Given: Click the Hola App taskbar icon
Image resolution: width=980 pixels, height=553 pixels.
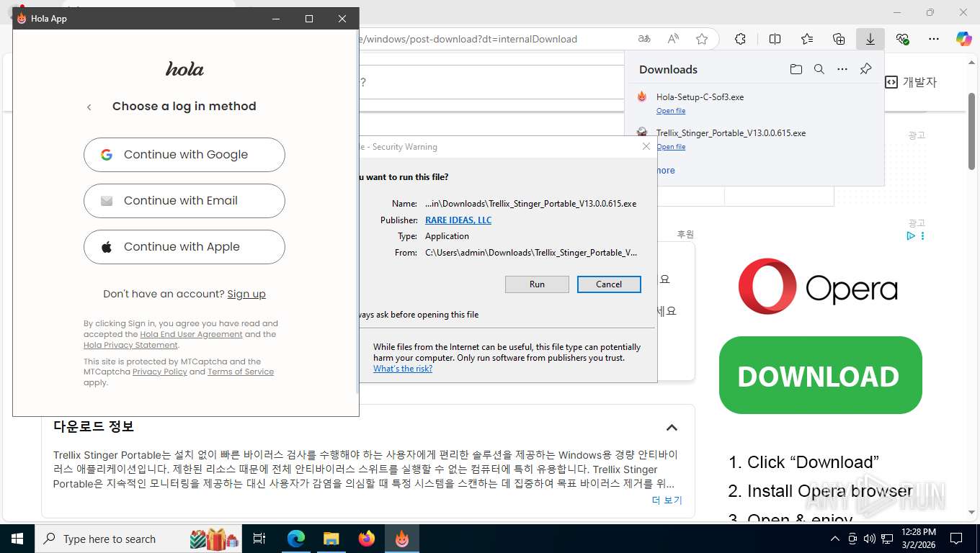Looking at the screenshot, I should click(x=402, y=539).
